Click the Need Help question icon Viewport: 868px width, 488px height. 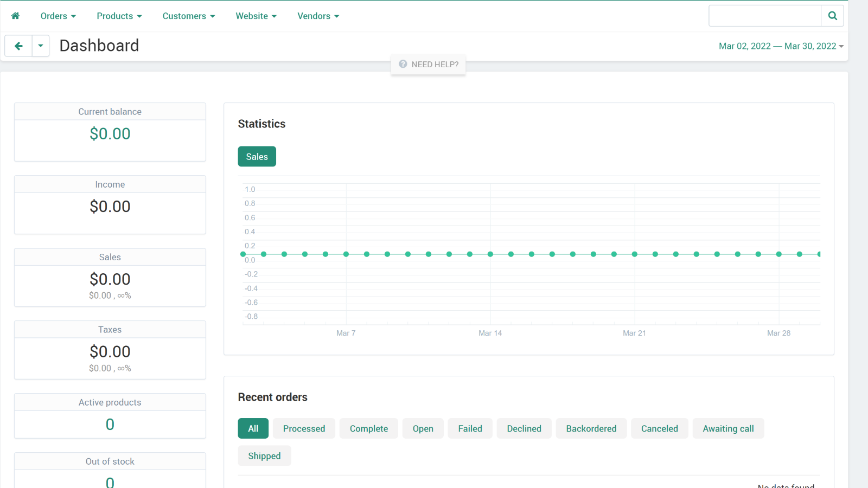[x=403, y=64]
